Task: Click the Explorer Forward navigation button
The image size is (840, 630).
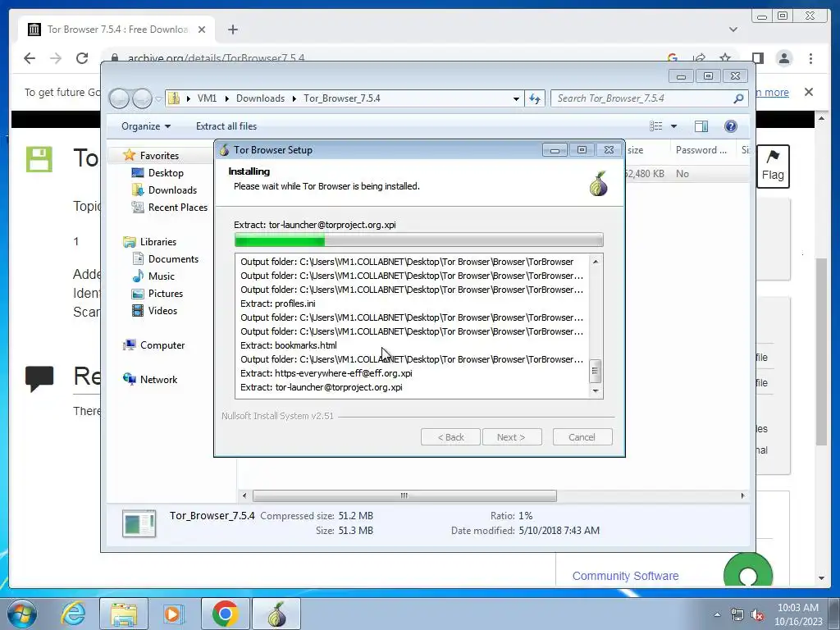Action: [142, 98]
